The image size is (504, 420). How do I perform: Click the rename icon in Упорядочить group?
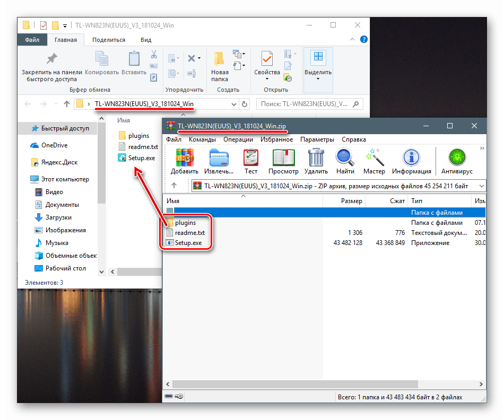click(192, 74)
